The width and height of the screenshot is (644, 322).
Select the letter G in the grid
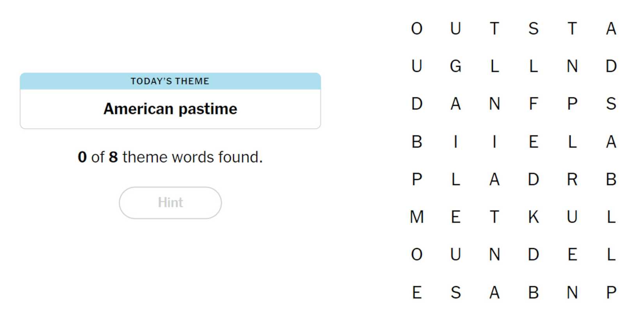(x=455, y=66)
